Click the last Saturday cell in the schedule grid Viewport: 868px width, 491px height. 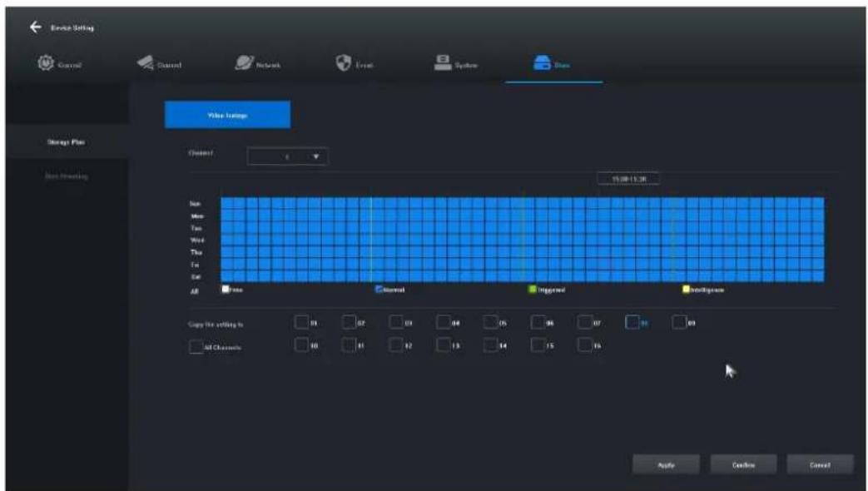click(818, 276)
